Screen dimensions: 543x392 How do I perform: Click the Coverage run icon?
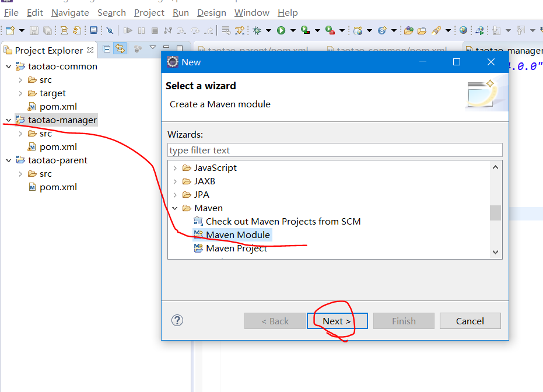pos(305,30)
